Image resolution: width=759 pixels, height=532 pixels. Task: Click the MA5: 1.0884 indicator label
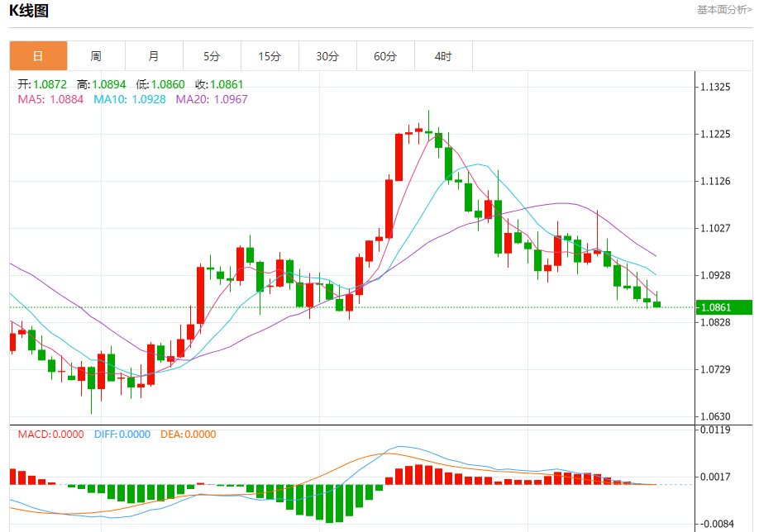(x=50, y=99)
